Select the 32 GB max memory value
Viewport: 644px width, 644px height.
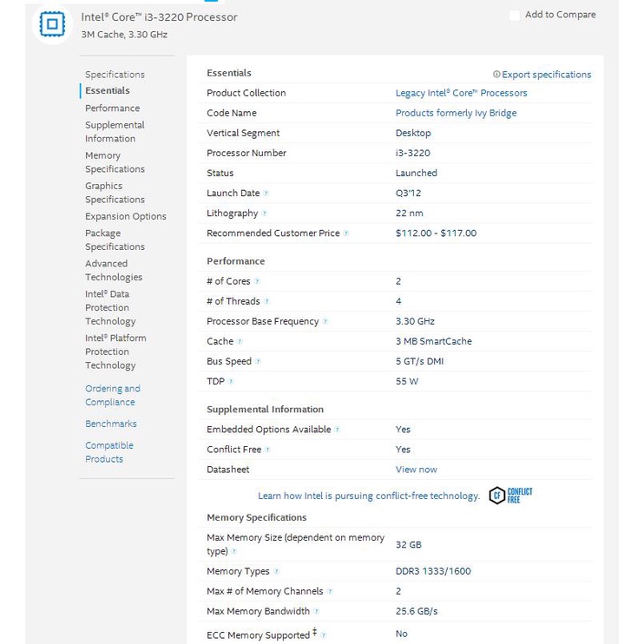point(408,544)
